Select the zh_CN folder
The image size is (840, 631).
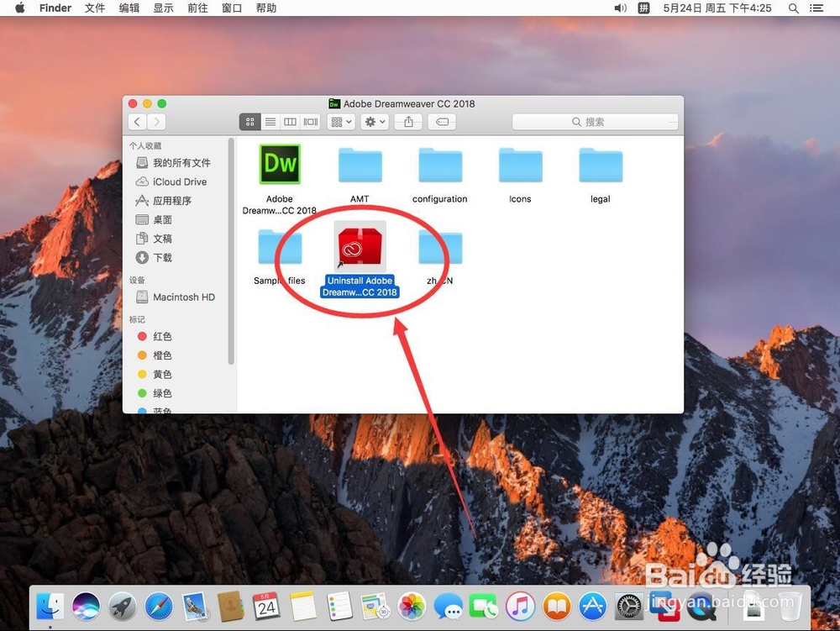[440, 247]
